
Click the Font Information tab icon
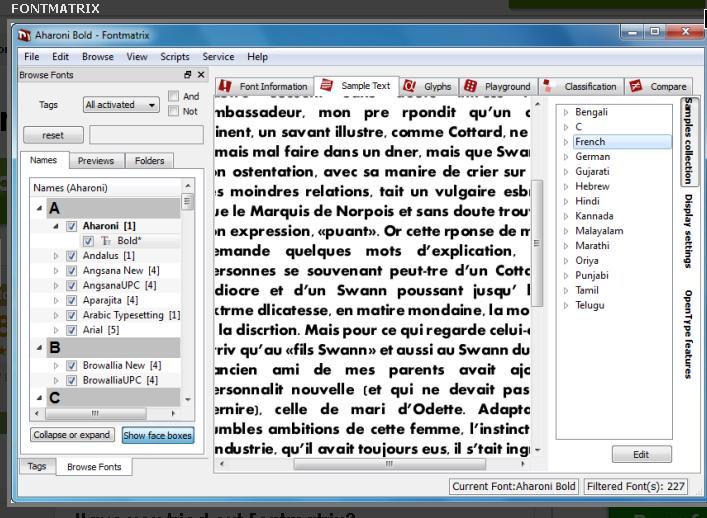225,86
